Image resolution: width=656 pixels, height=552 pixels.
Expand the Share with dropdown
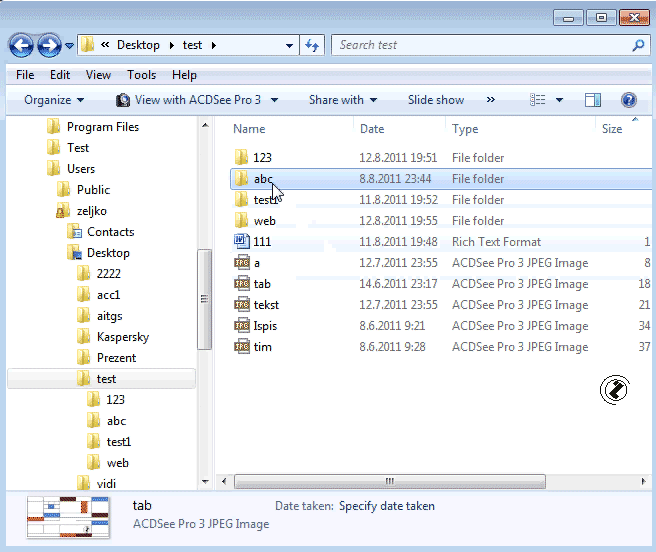click(x=343, y=100)
